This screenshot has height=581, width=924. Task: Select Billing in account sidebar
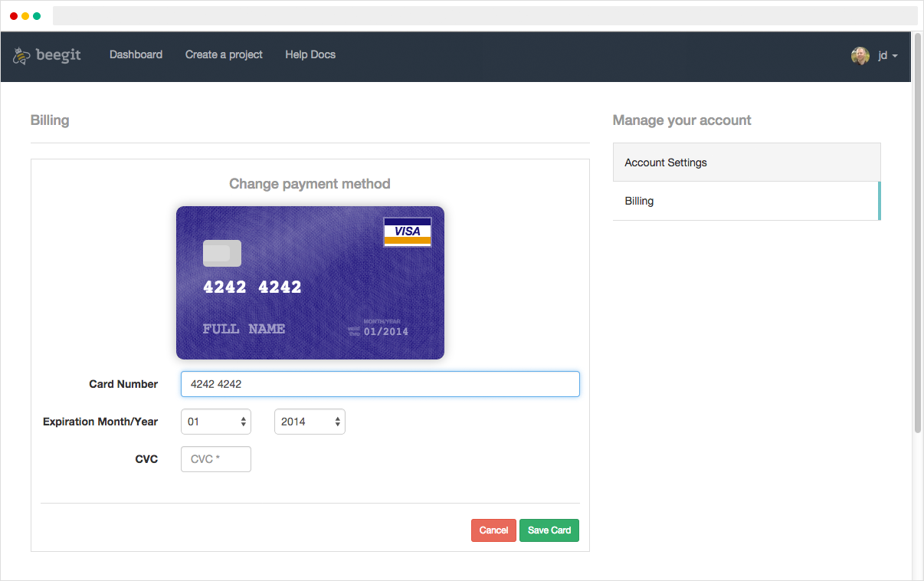coord(747,201)
